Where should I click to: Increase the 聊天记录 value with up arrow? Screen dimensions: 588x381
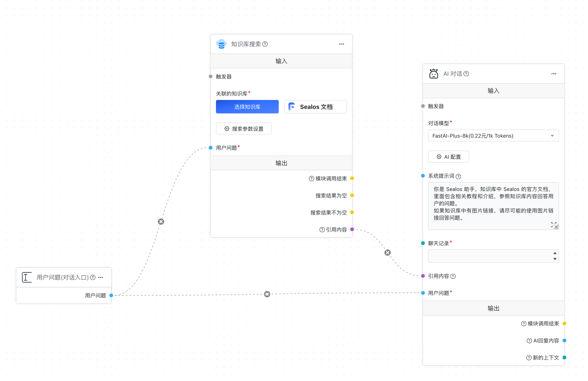555,253
